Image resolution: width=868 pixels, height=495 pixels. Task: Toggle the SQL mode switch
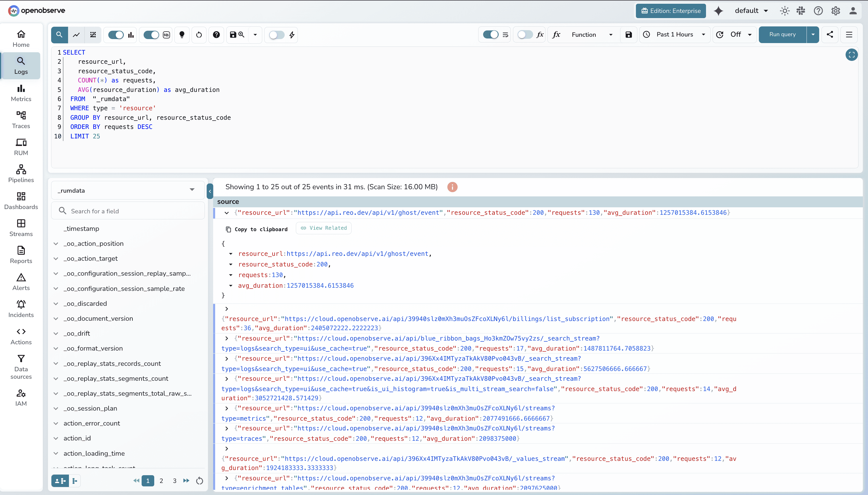tap(151, 35)
